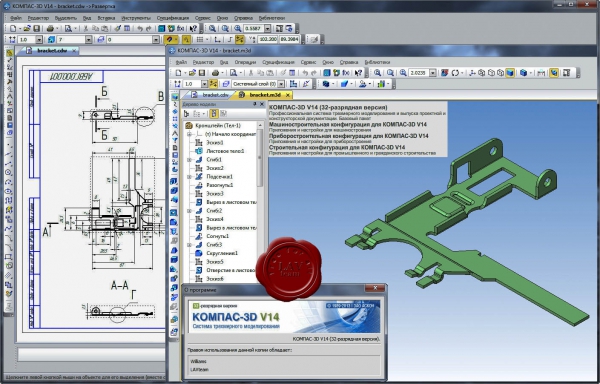Save the model in bracket.m3d window

click(202, 73)
